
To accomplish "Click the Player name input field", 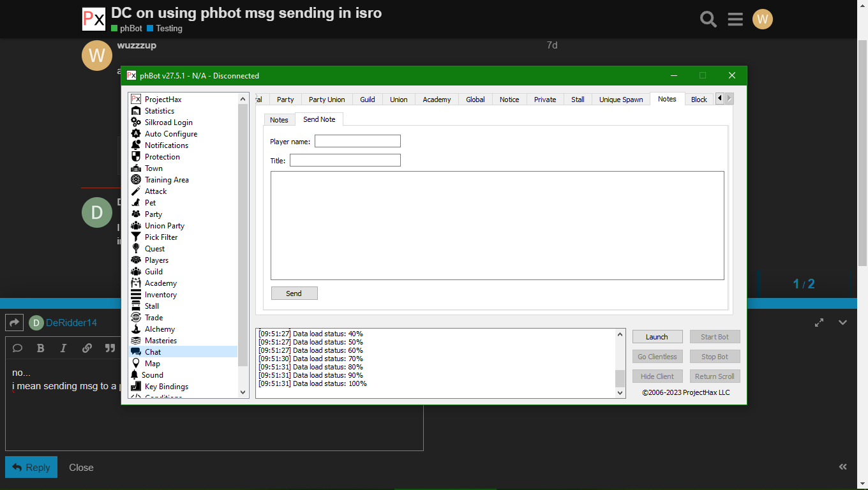I will click(357, 141).
